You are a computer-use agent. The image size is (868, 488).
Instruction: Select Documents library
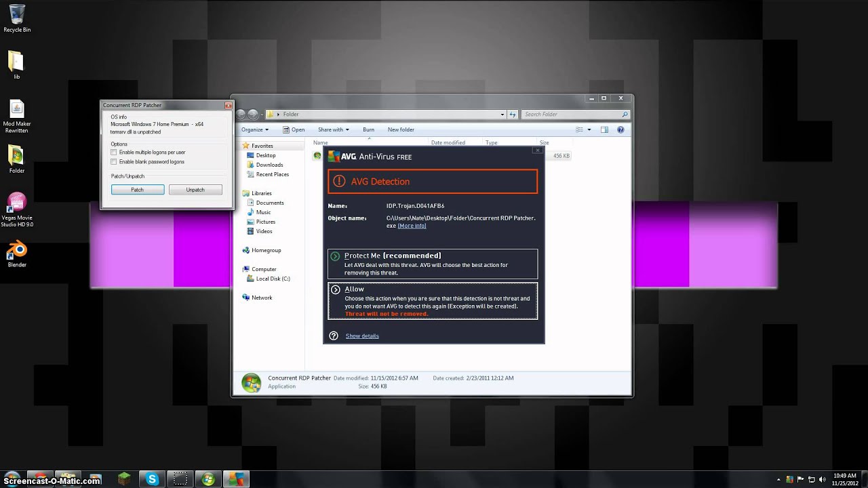tap(269, 203)
